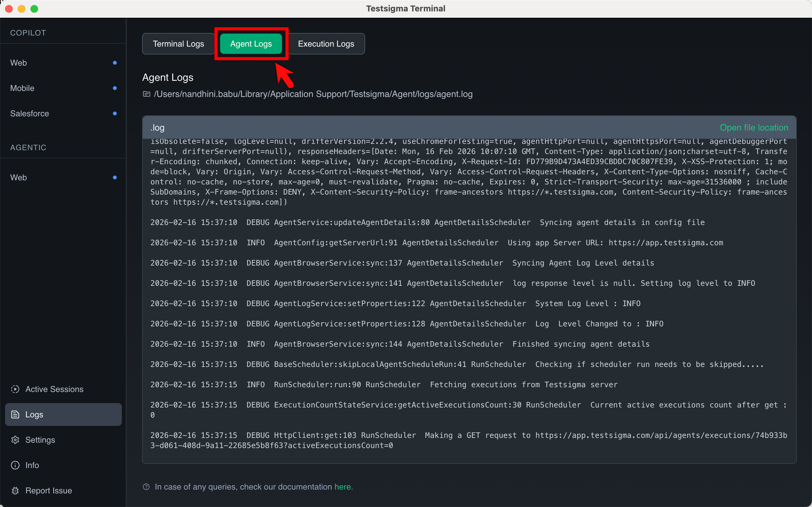Select Web under Agentic section
Screen dimensions: 812x507
click(18, 177)
